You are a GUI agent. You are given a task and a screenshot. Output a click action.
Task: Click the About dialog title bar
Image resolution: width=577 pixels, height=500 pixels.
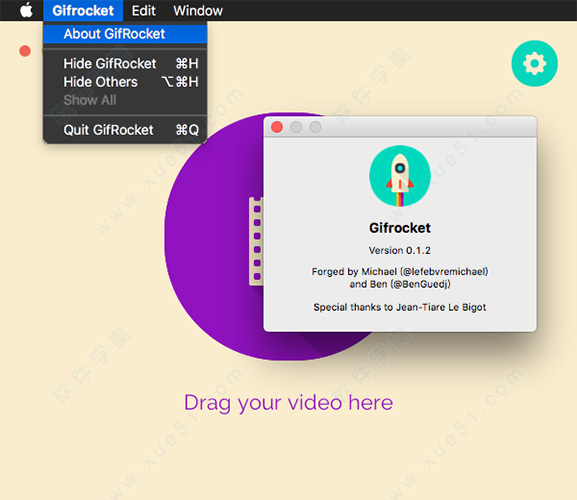pyautogui.click(x=400, y=127)
